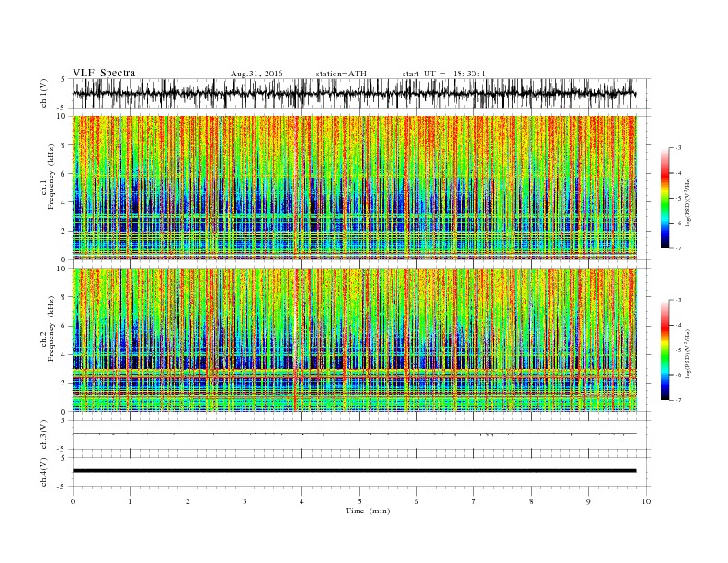
Task: Click the "station=ATH" header text
Action: tap(341, 74)
